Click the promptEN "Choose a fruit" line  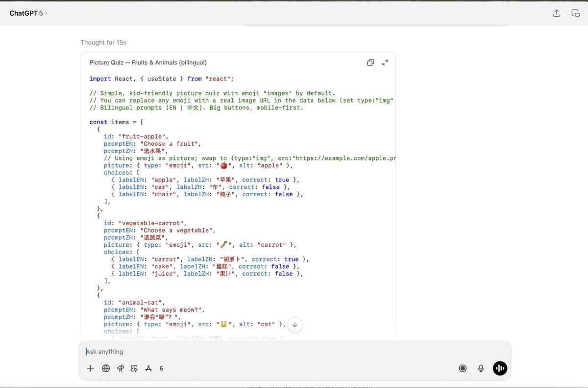click(152, 144)
